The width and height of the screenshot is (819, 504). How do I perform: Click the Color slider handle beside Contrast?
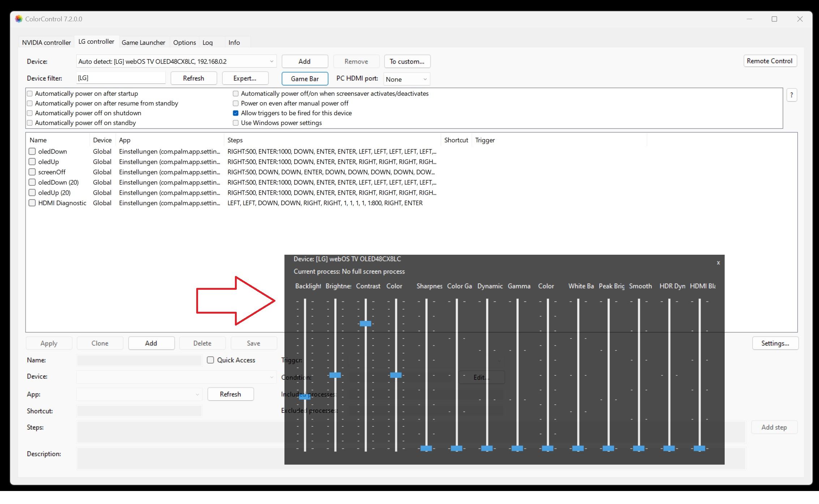396,375
